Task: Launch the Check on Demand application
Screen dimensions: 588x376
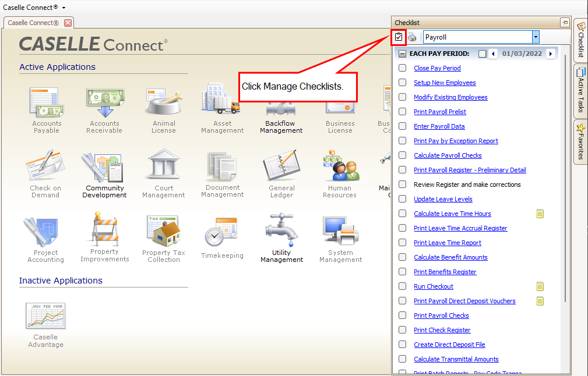Action: (45, 174)
